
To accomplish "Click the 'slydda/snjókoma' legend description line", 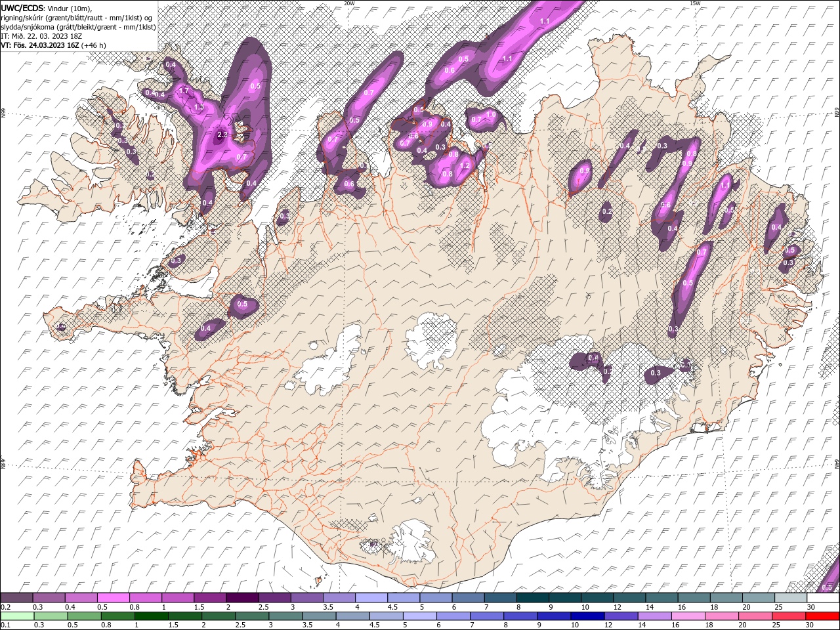I will click(x=77, y=27).
